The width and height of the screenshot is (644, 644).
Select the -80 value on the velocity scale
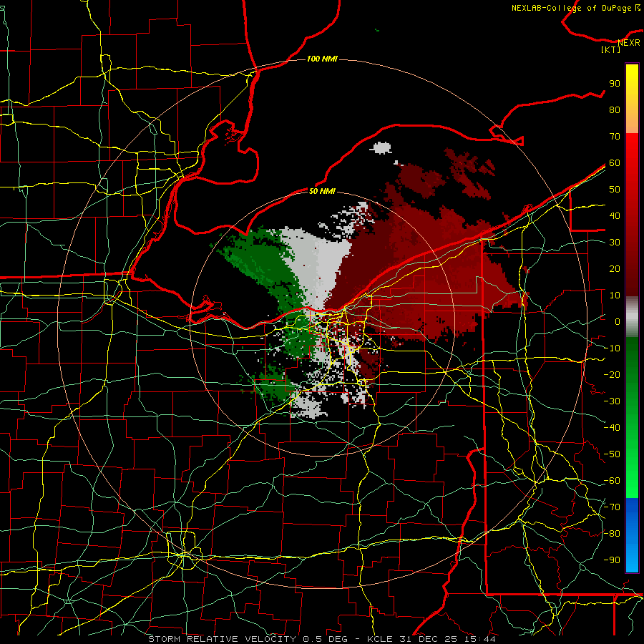pos(612,534)
